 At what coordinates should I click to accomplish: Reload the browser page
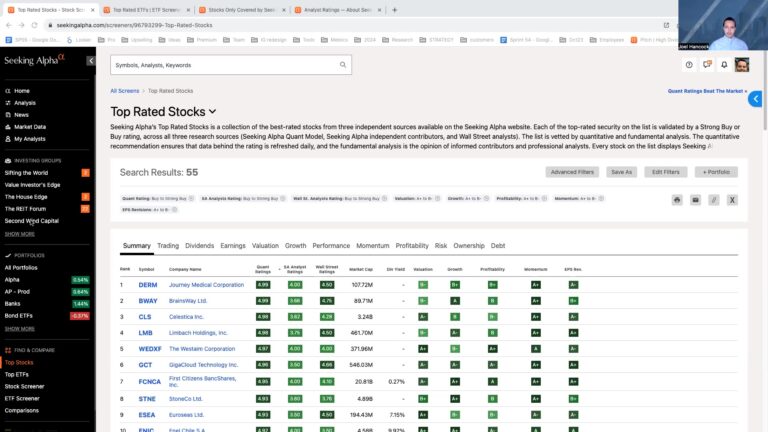click(x=34, y=25)
